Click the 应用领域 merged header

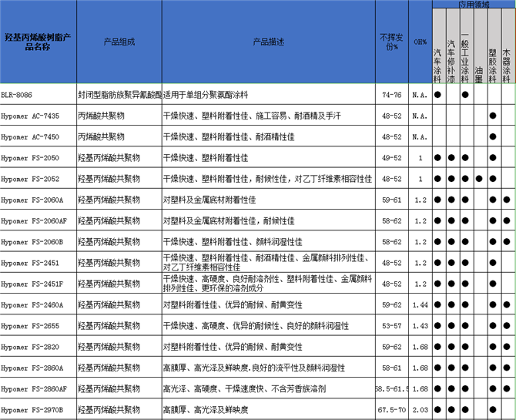coord(474,4)
